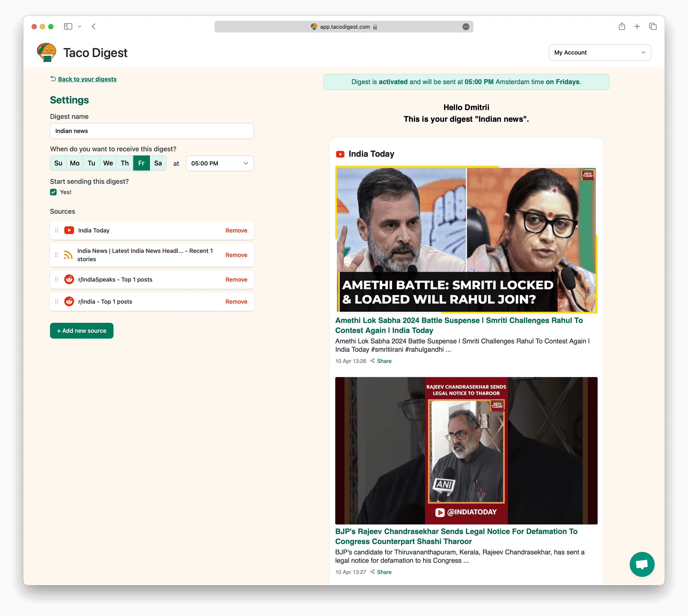Go back with the browser arrow
This screenshot has width=688, height=616.
94,26
